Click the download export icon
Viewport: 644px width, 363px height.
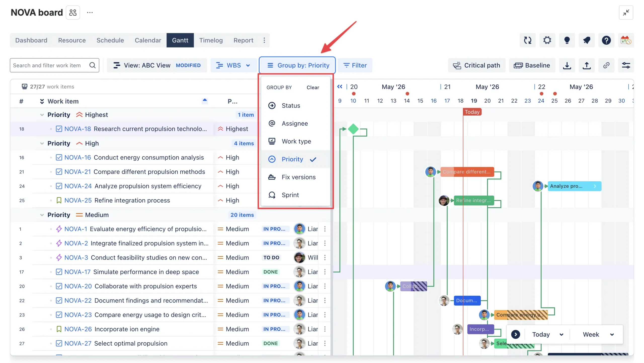point(567,65)
